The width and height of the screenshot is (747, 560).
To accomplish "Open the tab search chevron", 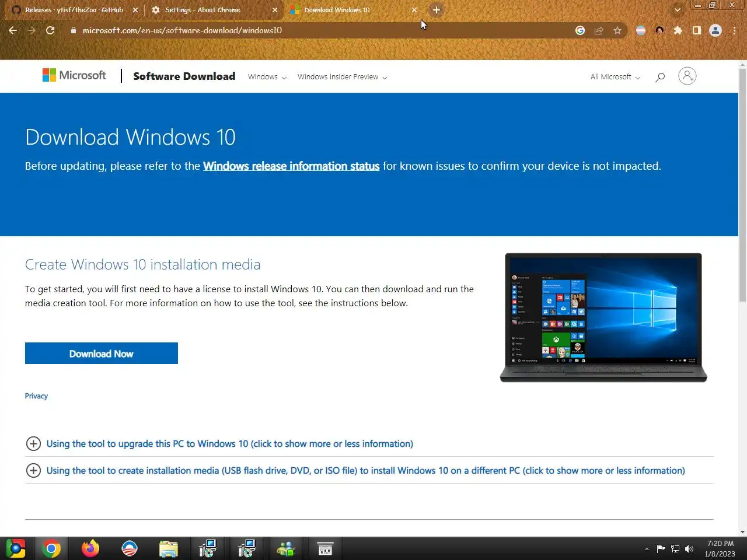I will point(677,10).
